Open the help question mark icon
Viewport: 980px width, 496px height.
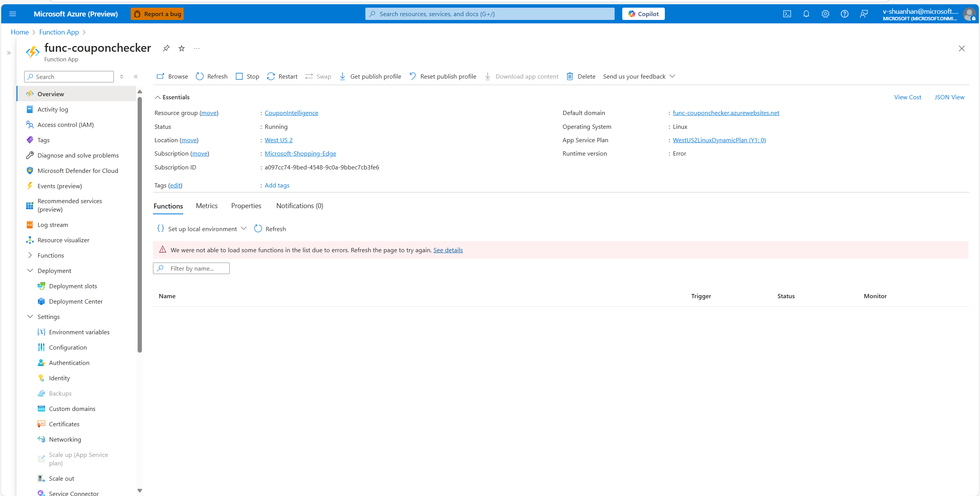(844, 14)
